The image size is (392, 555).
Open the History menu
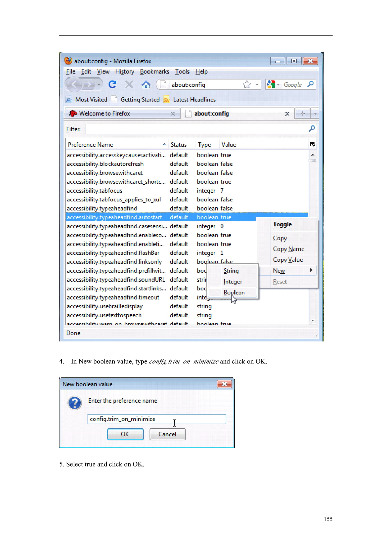coord(125,72)
